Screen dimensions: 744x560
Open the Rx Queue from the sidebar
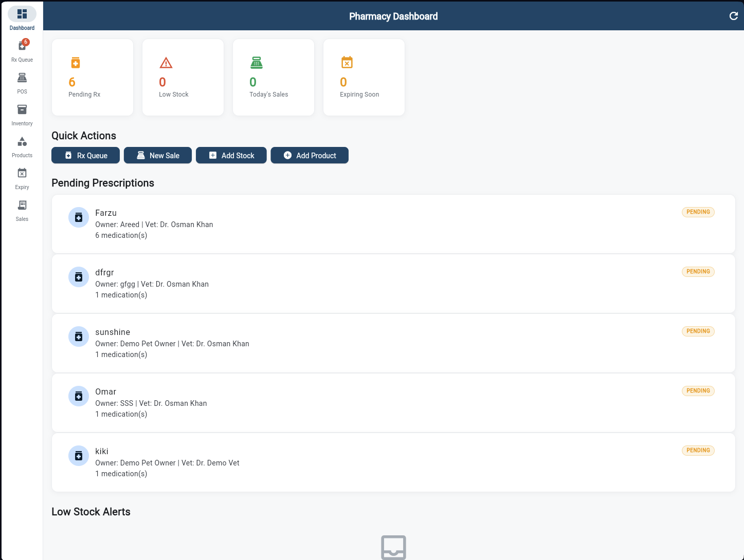coord(22,46)
